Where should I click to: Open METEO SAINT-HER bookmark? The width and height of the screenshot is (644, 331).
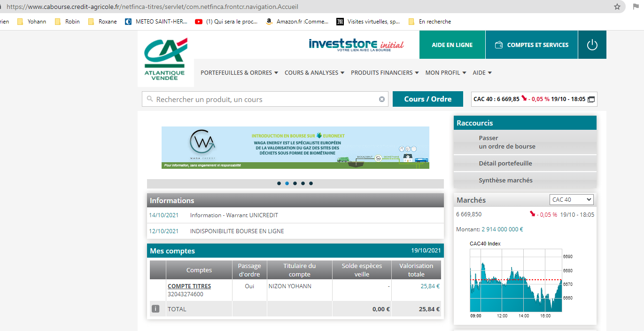pos(156,21)
